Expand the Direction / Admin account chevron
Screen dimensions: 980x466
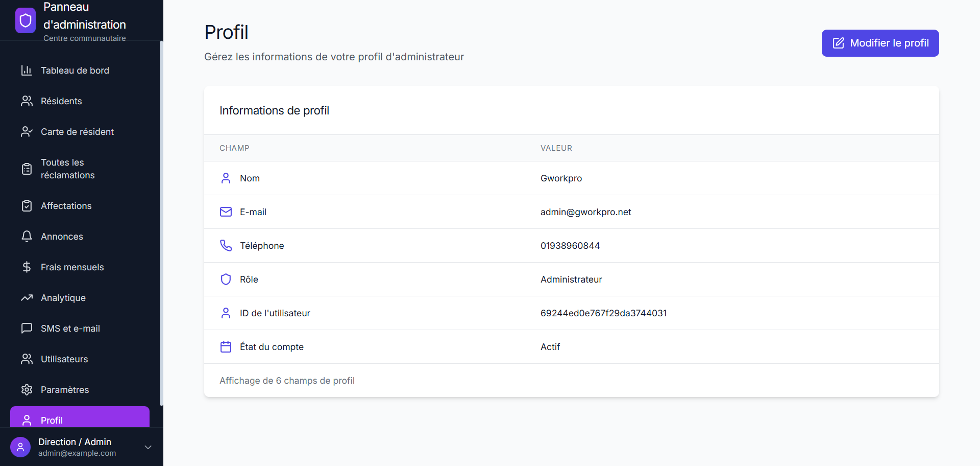[x=148, y=447]
